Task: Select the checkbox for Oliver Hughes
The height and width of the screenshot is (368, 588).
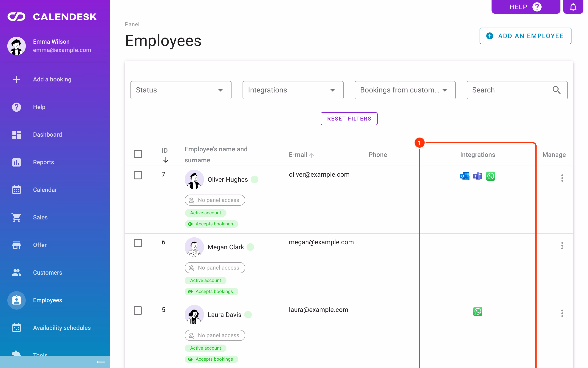Action: pos(138,175)
